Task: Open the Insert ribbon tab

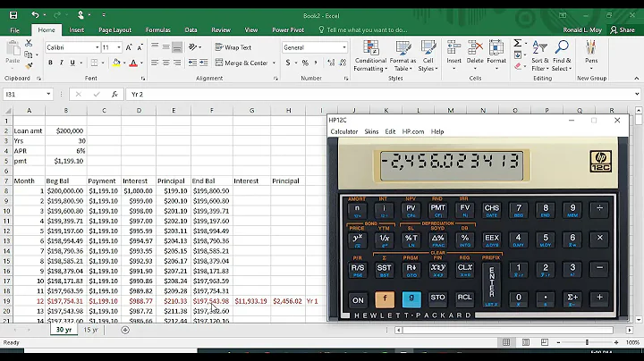Action: (76, 30)
